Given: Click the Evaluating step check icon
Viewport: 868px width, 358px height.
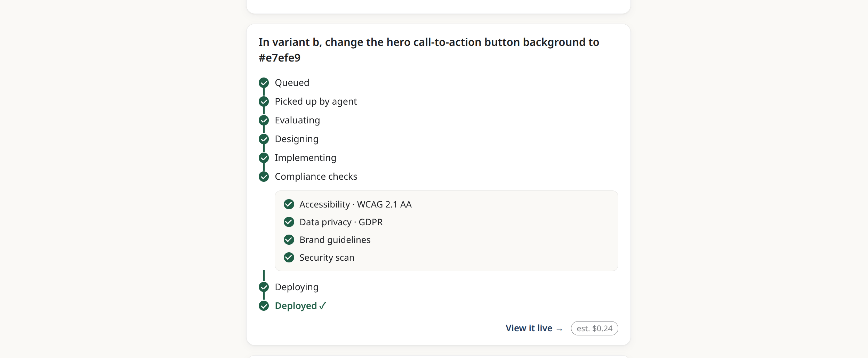Looking at the screenshot, I should (264, 120).
